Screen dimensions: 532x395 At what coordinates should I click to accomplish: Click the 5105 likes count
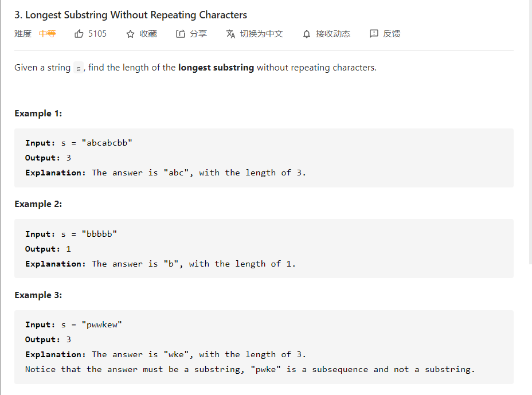97,34
